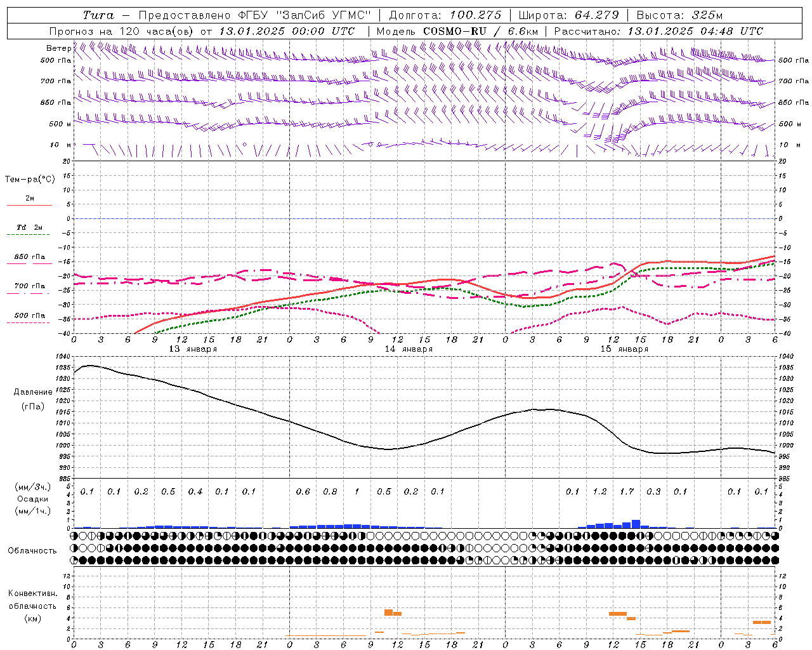Click the "(мм/3ч.)" precipitation unit label
The width and height of the screenshot is (812, 650).
(x=33, y=487)
